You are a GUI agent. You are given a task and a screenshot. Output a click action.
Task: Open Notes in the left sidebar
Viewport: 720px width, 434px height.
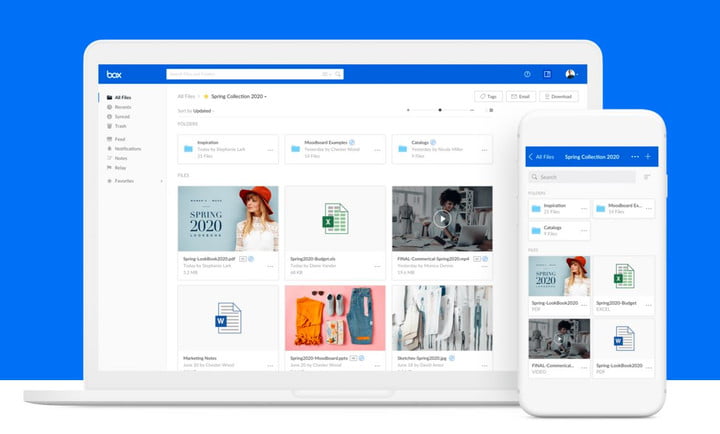[117, 158]
